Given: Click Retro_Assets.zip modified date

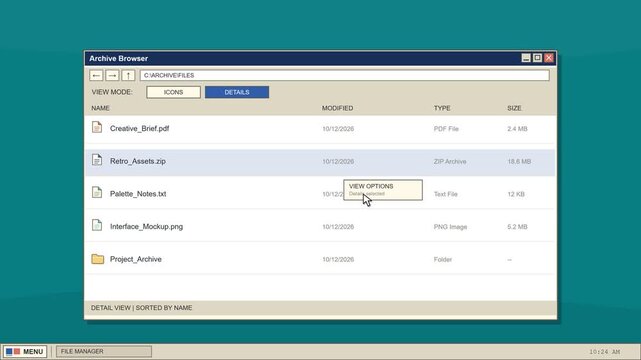Looking at the screenshot, I should click(338, 161).
